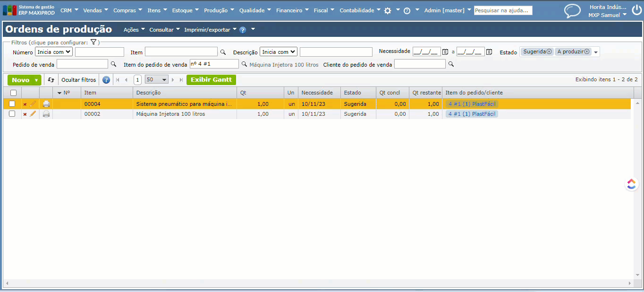This screenshot has width=644, height=292.
Task: Open Descrição 'Inicia com' dropdown
Action: [279, 52]
